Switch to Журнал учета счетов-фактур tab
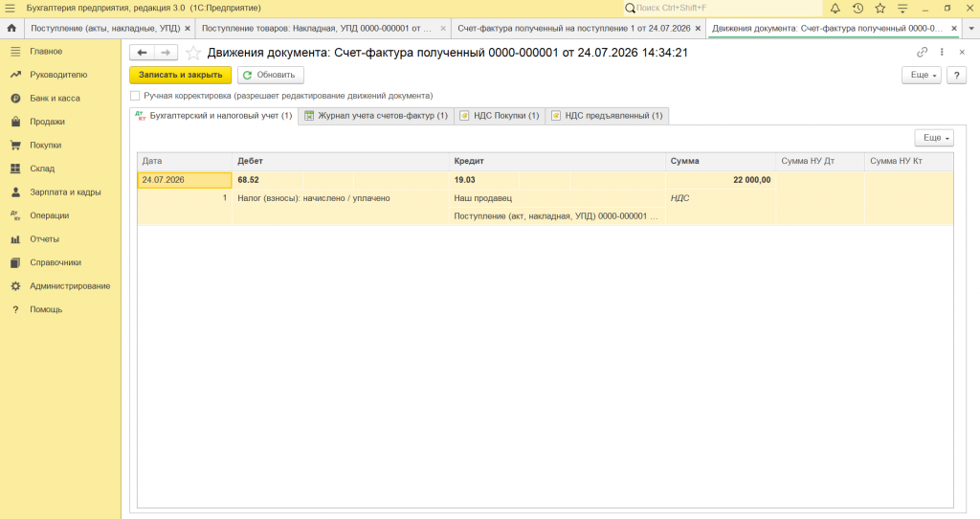The height and width of the screenshot is (519, 980). pos(376,116)
